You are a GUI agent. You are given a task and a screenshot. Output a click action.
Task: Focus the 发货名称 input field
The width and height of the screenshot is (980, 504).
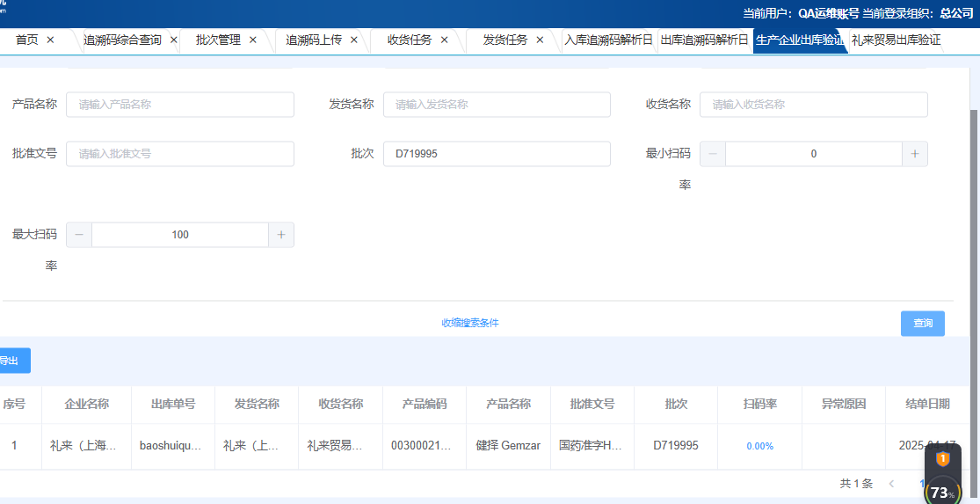tap(497, 105)
